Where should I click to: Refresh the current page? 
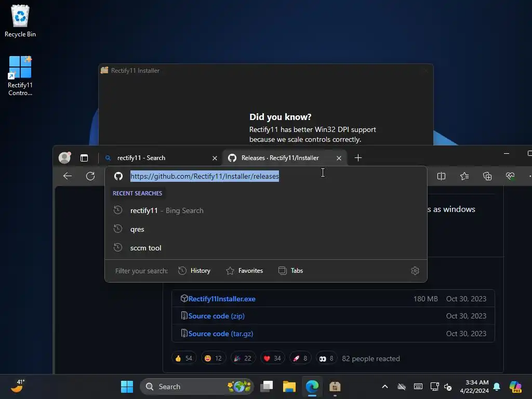tap(90, 176)
